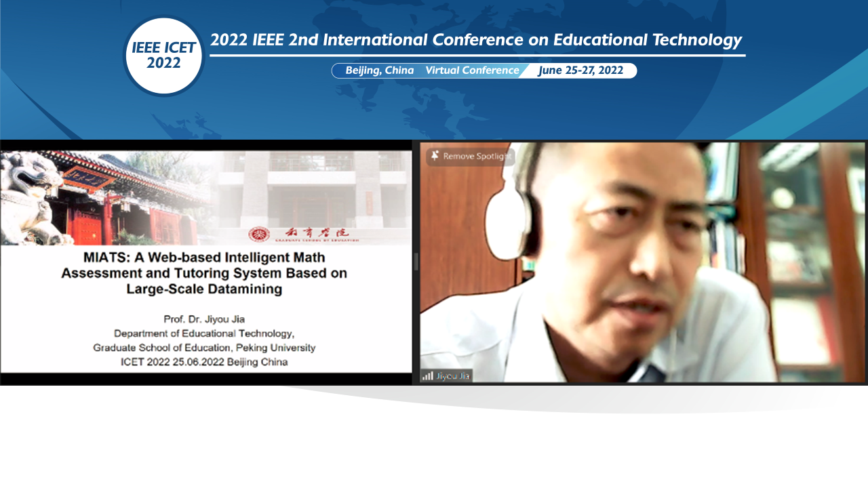
Task: Click the conference title text in the banner
Action: (x=476, y=40)
